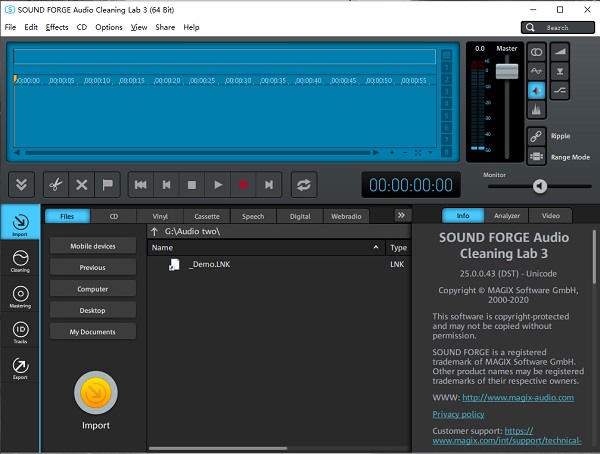Switch to the Analyzer tab

(507, 216)
